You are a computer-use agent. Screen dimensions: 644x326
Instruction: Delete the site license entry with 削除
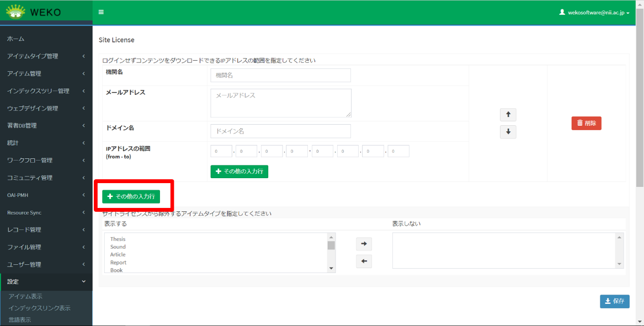(x=586, y=123)
